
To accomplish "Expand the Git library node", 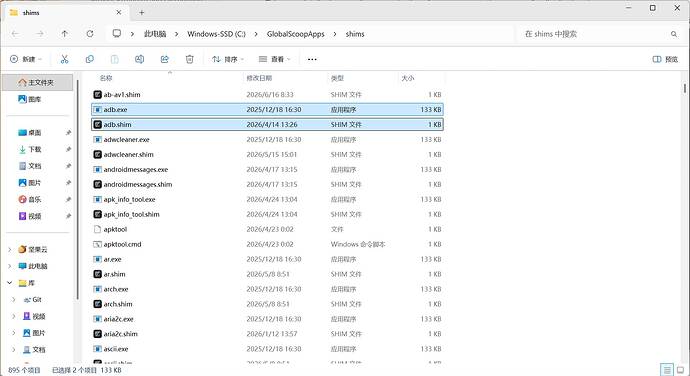I will (14, 300).
